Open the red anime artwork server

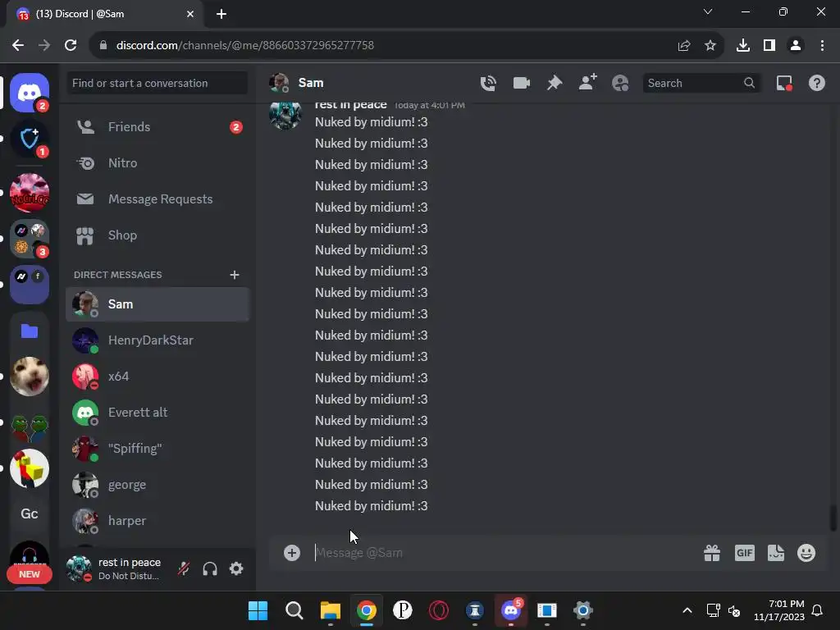pos(30,192)
